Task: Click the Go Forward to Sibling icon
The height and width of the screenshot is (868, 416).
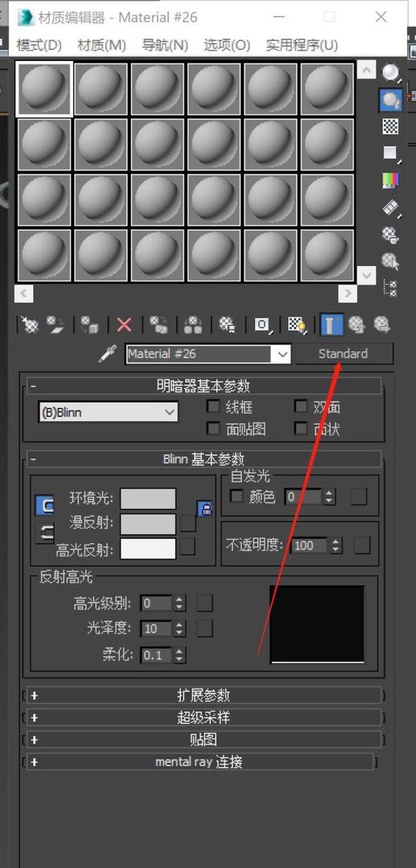Action: 382,325
